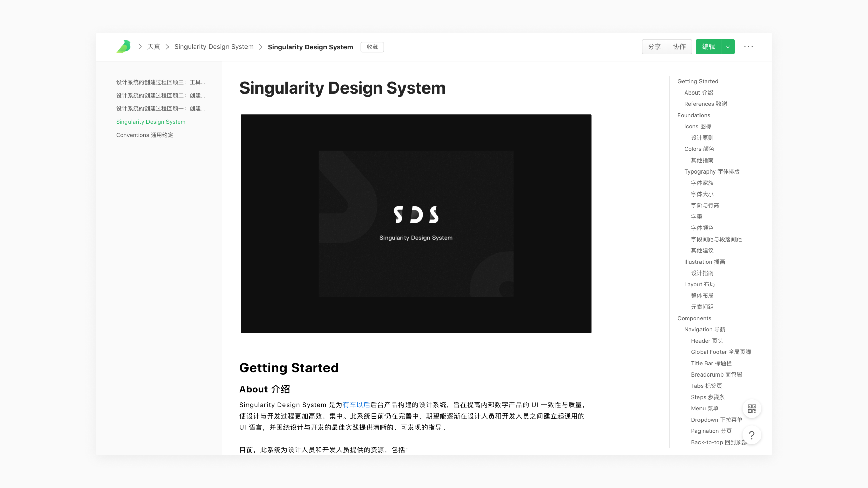Open the QR code floating button
This screenshot has width=868, height=488.
[x=752, y=409]
